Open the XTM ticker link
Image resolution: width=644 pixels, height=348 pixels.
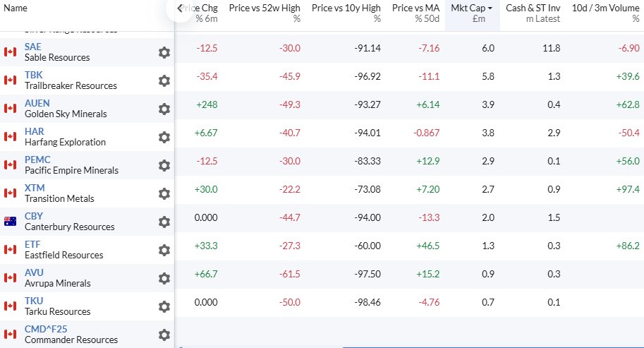tap(35, 188)
